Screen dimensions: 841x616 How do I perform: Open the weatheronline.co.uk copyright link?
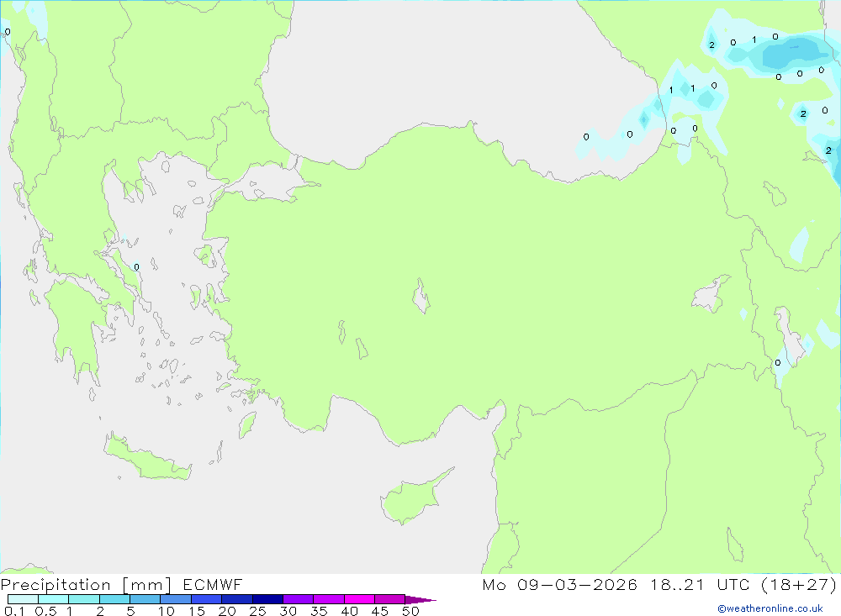click(770, 608)
